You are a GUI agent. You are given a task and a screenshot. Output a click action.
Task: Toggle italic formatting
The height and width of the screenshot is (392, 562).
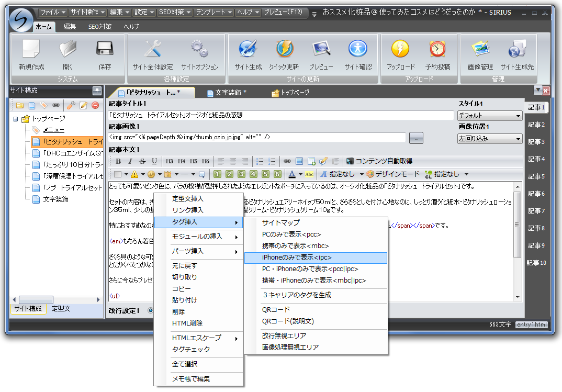(x=130, y=161)
